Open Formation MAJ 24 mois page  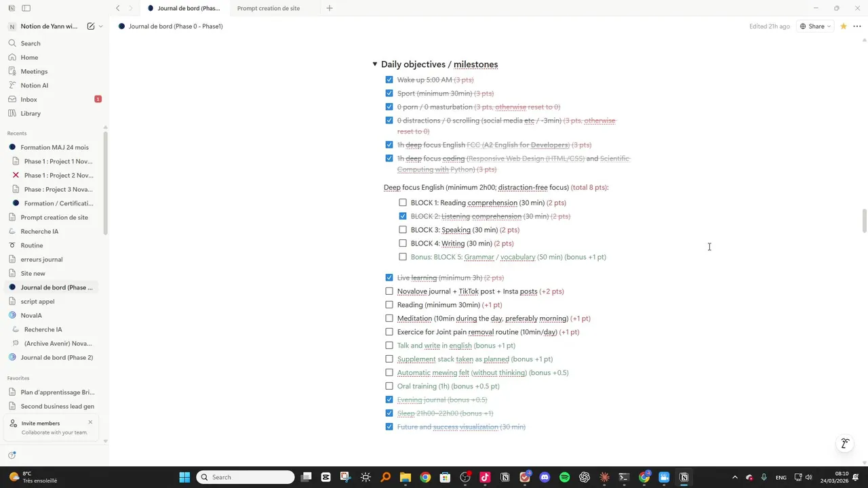54,147
